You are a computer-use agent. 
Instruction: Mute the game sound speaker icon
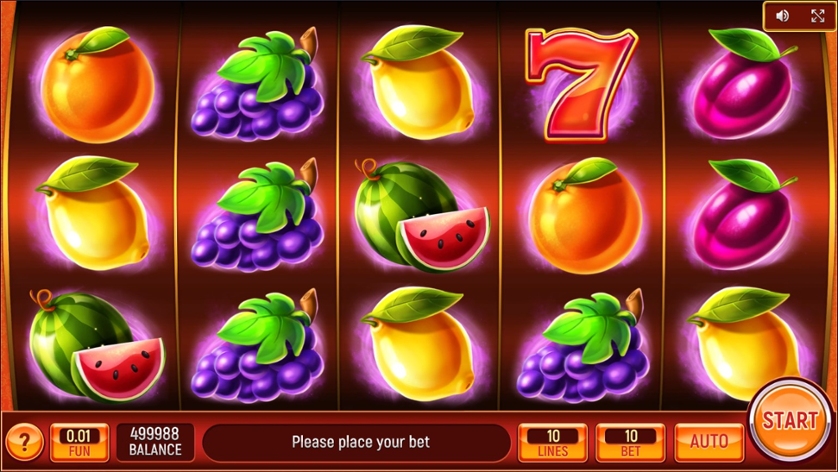pos(782,16)
